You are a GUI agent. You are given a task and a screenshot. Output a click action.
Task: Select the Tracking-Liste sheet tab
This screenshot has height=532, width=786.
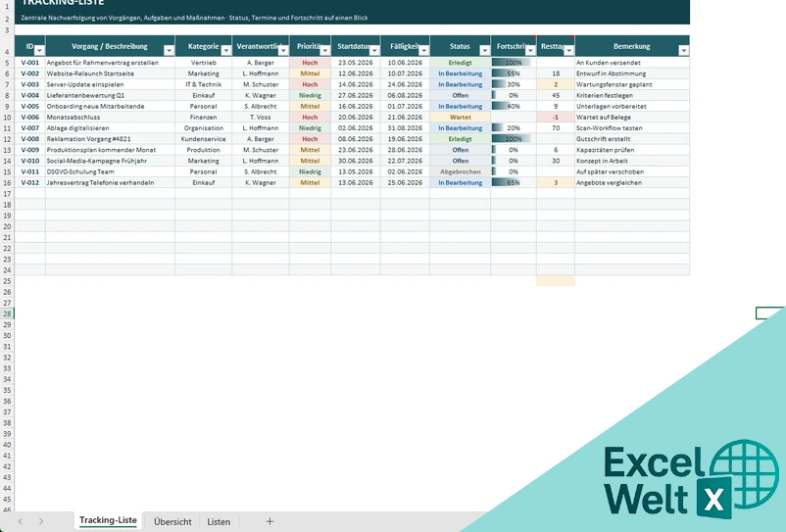click(x=108, y=520)
